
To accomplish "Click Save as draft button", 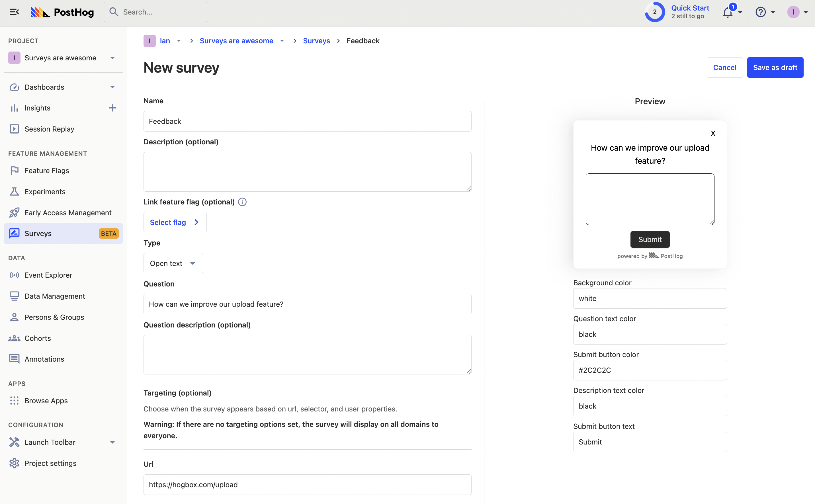I will pos(775,66).
